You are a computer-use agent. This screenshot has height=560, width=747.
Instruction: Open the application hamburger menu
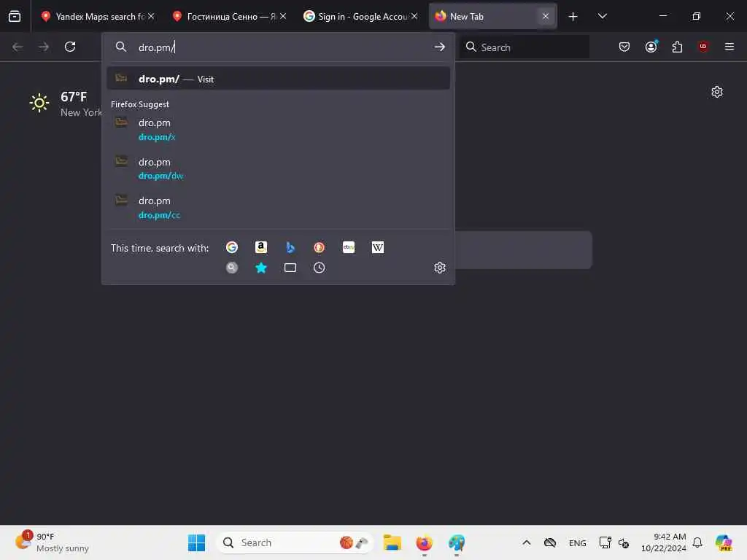729,47
